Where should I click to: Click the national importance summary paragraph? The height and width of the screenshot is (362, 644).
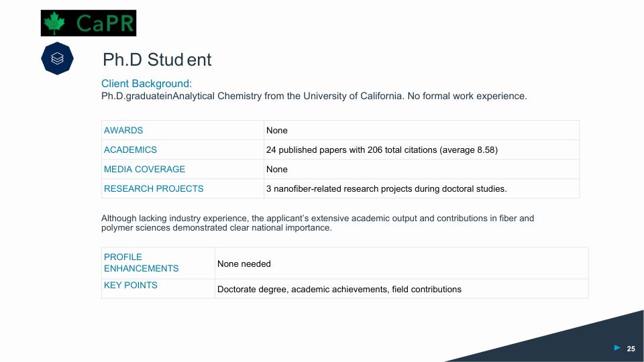coord(317,223)
